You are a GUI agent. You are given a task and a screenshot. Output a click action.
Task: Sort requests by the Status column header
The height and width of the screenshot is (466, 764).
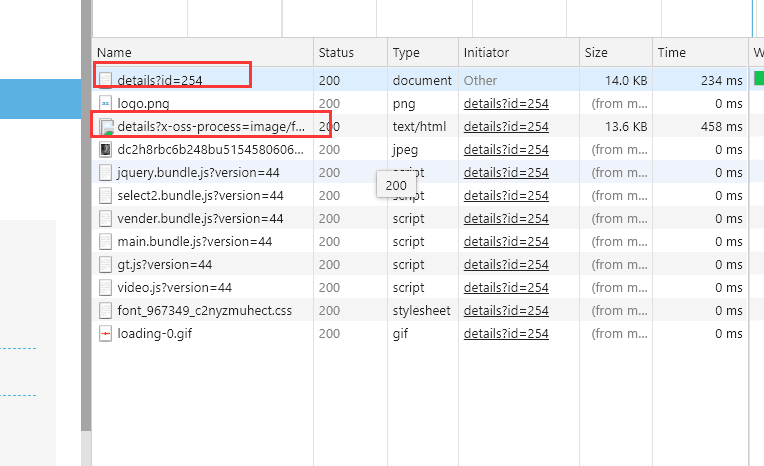351,53
